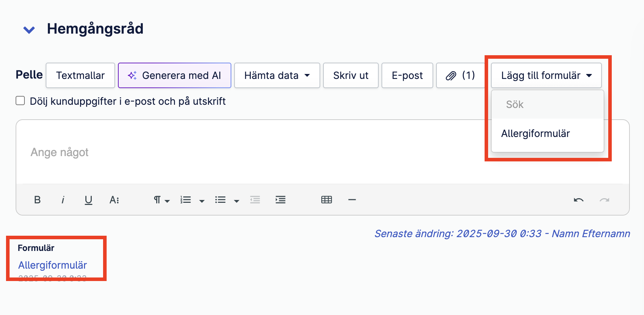Open the paragraph format dropdown
This screenshot has width=644, height=315.
(162, 200)
